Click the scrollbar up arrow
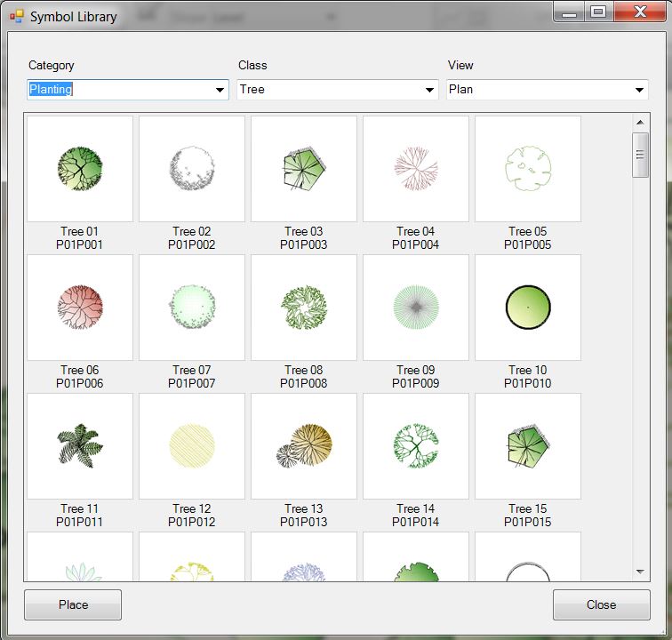This screenshot has height=640, width=672. point(641,123)
